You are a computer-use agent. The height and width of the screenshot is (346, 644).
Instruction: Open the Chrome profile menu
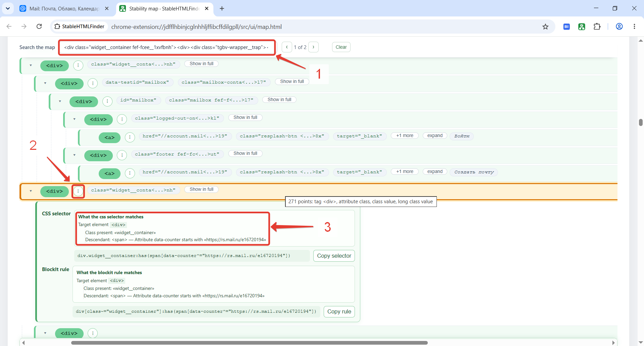(619, 27)
